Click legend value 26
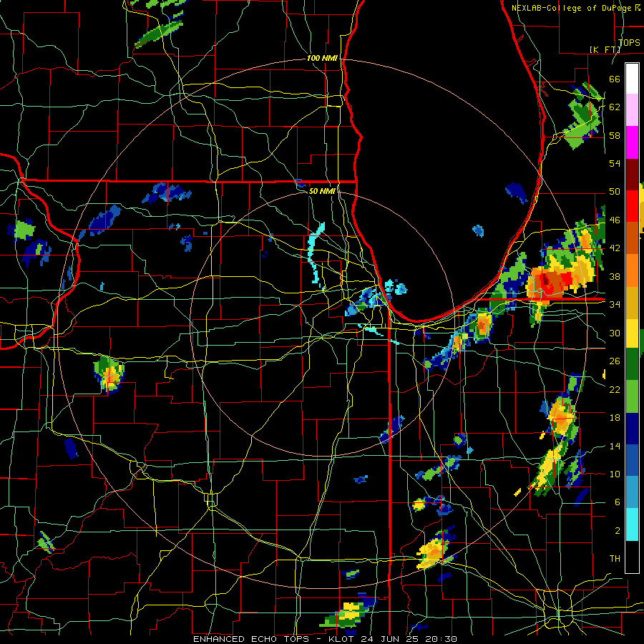This screenshot has width=644, height=644. (615, 361)
